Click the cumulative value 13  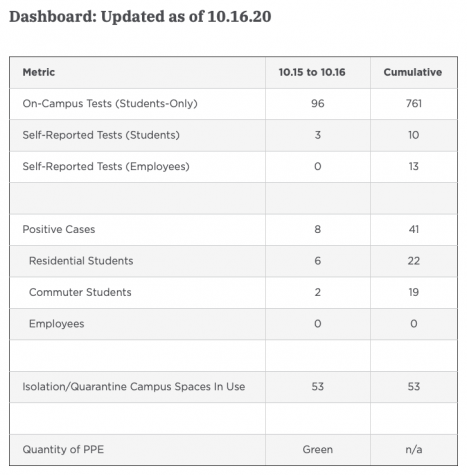tap(414, 166)
